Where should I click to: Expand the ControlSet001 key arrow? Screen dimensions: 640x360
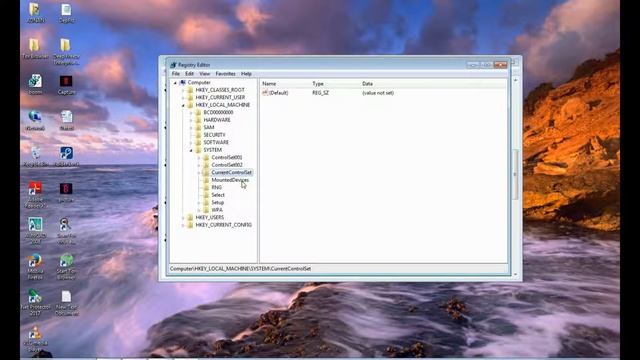click(199, 158)
